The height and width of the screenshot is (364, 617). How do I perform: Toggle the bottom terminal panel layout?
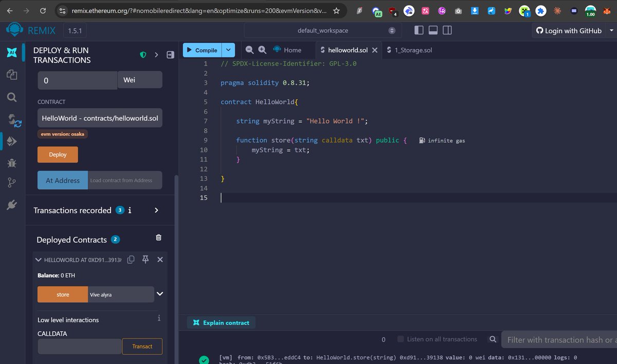tap(433, 30)
